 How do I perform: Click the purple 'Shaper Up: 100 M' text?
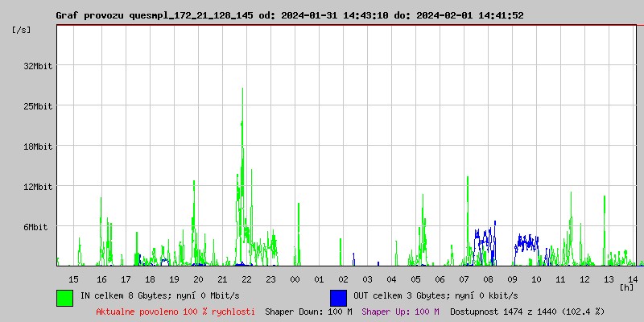pos(400,312)
